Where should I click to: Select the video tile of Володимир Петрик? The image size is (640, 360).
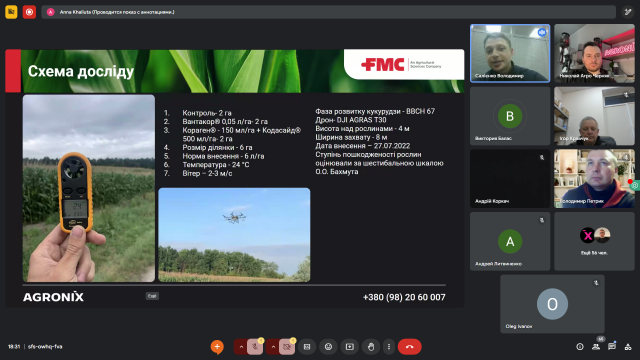point(594,178)
